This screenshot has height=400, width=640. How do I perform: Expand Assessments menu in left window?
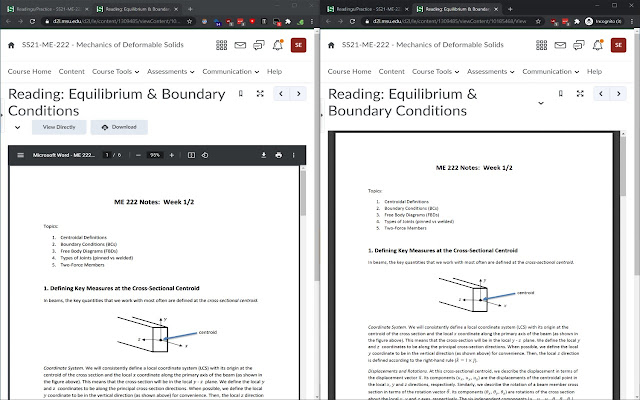click(171, 71)
